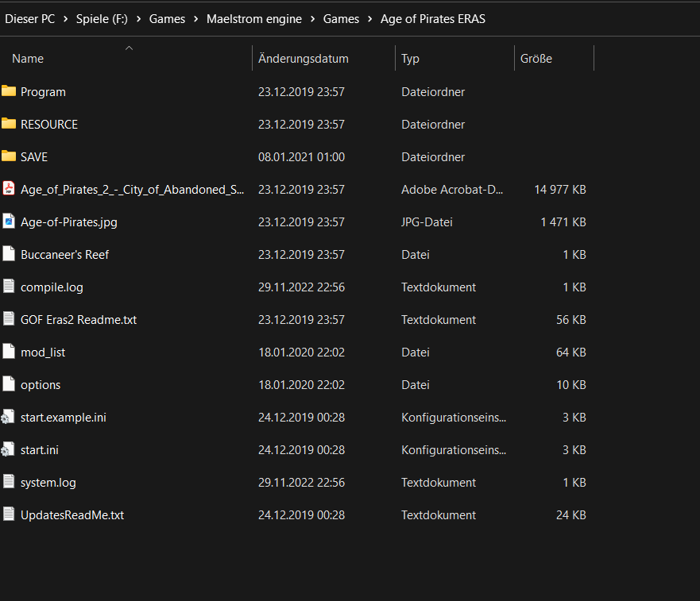Screen dimensions: 700x601
Task: Click the text icon of UpdatesReadMe.txt
Action: pos(9,514)
